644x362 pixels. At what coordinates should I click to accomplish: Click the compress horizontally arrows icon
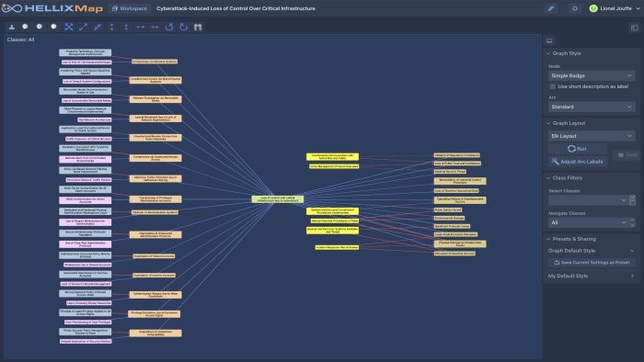(x=155, y=27)
